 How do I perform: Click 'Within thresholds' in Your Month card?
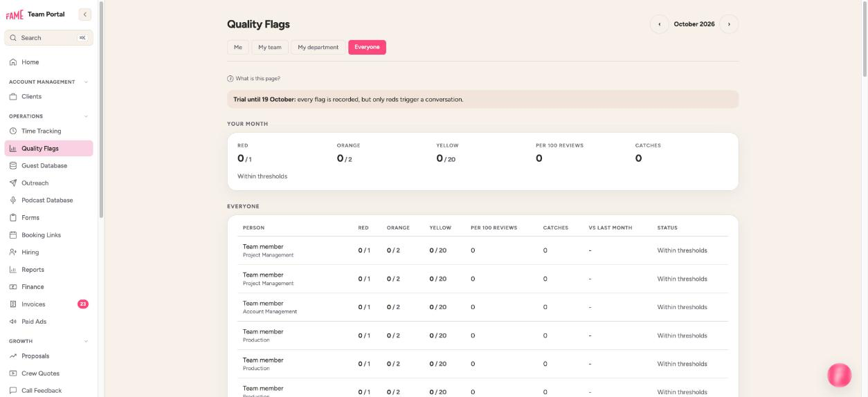[262, 176]
